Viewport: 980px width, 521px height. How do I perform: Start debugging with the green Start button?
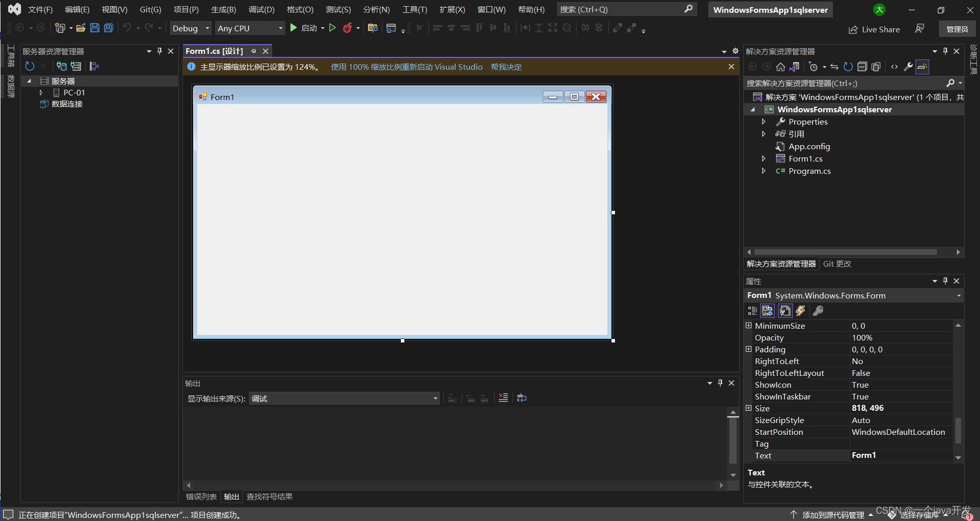click(293, 28)
